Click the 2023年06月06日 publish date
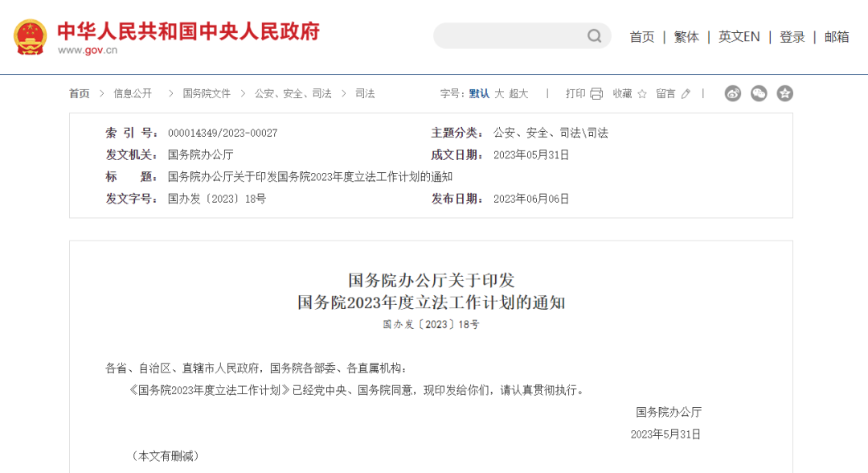 click(x=531, y=199)
